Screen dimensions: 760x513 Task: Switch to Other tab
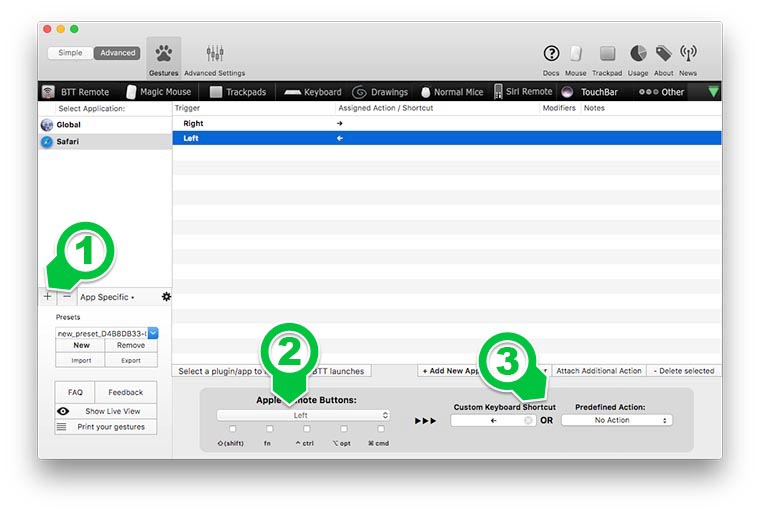(662, 92)
